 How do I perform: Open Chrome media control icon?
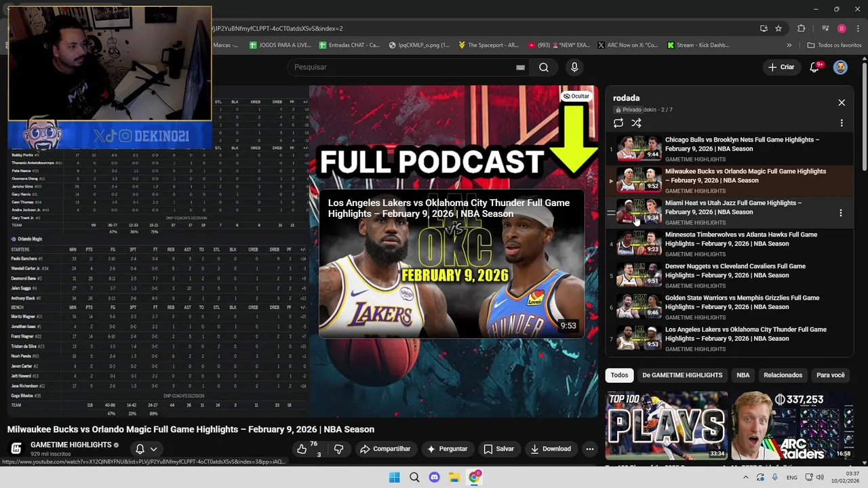tap(825, 28)
